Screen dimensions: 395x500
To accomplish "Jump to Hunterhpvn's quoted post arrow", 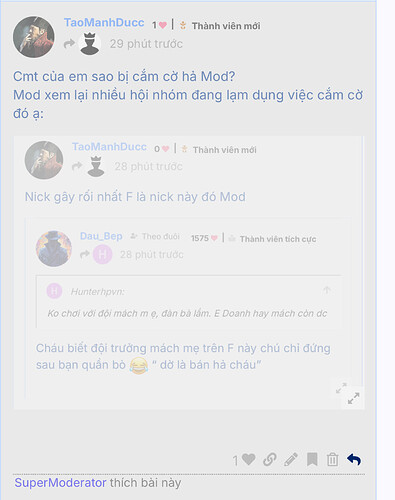I will (x=327, y=290).
